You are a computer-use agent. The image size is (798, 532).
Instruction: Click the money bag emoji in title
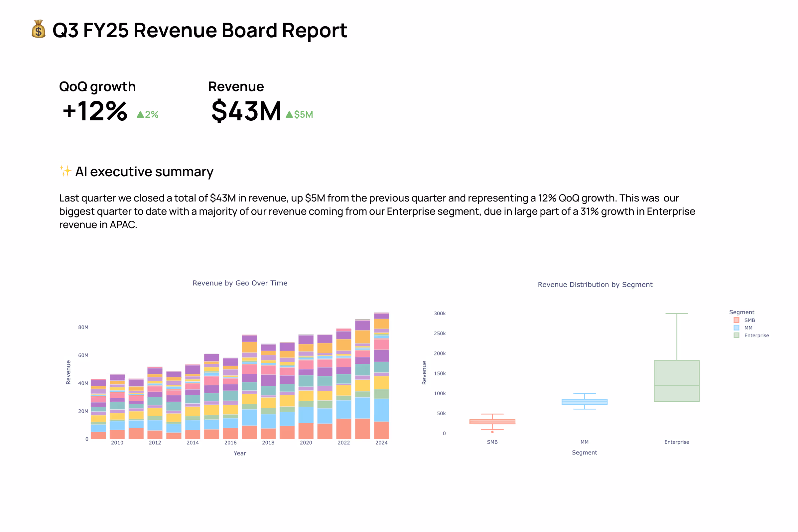coord(38,29)
